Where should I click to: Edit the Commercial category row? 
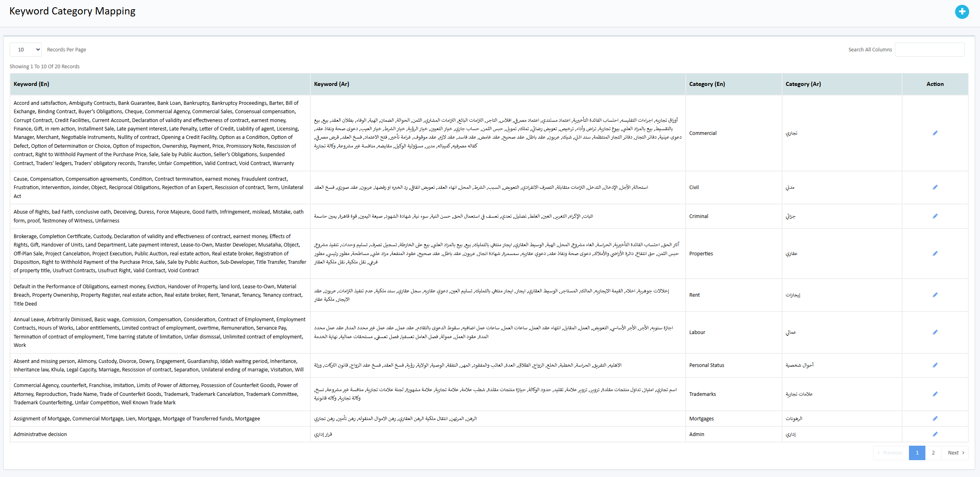pos(935,133)
